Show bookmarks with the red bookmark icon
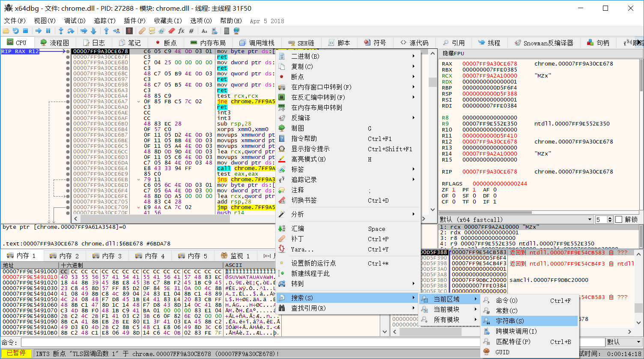644x359 pixels. [x=172, y=31]
